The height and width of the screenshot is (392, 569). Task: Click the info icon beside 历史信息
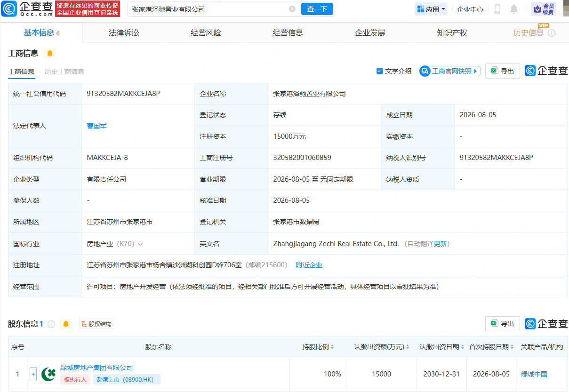[x=552, y=33]
